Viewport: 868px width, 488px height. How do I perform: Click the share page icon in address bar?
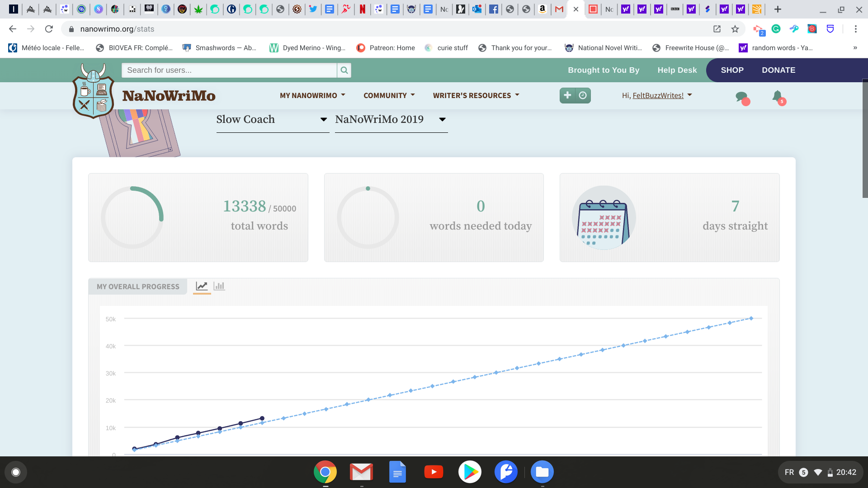[x=717, y=29]
